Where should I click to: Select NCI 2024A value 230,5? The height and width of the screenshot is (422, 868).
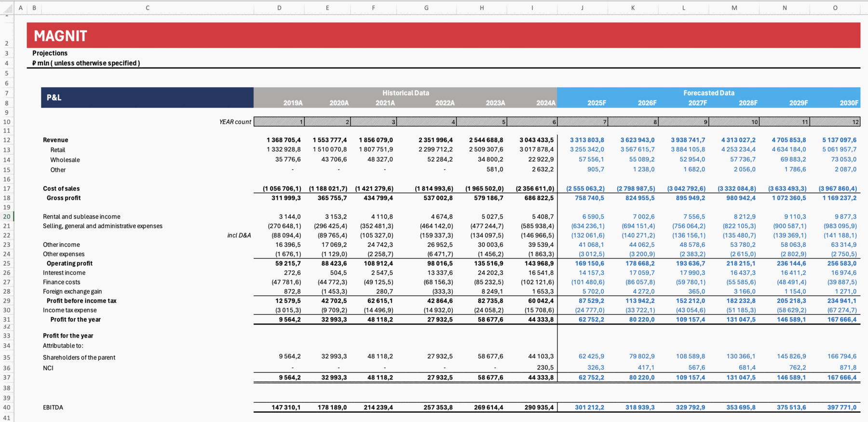[545, 367]
